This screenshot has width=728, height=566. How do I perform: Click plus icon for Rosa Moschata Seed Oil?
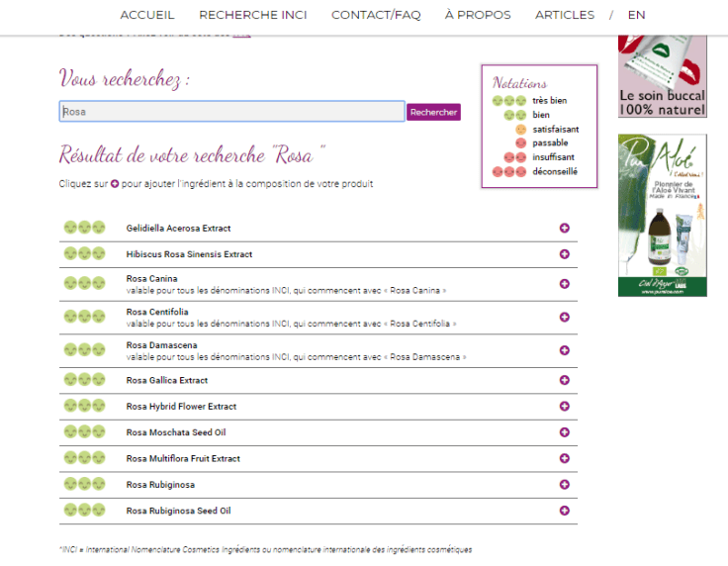pos(565,432)
